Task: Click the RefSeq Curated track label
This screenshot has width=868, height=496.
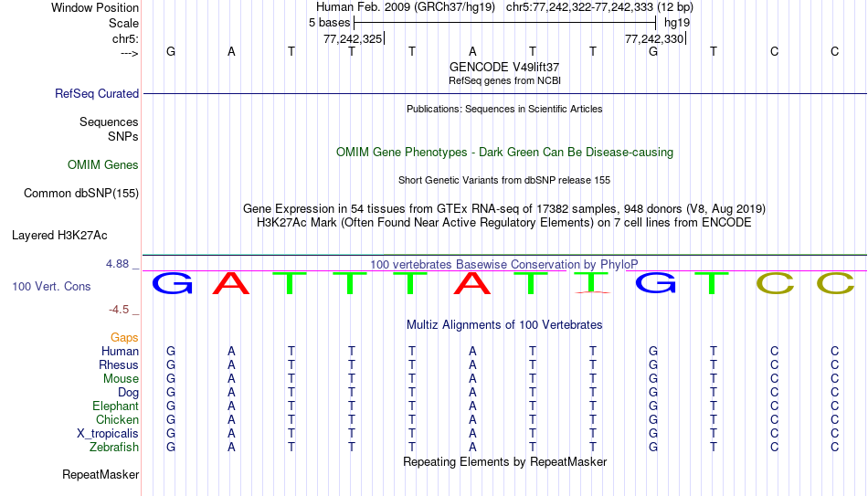Action: point(96,93)
